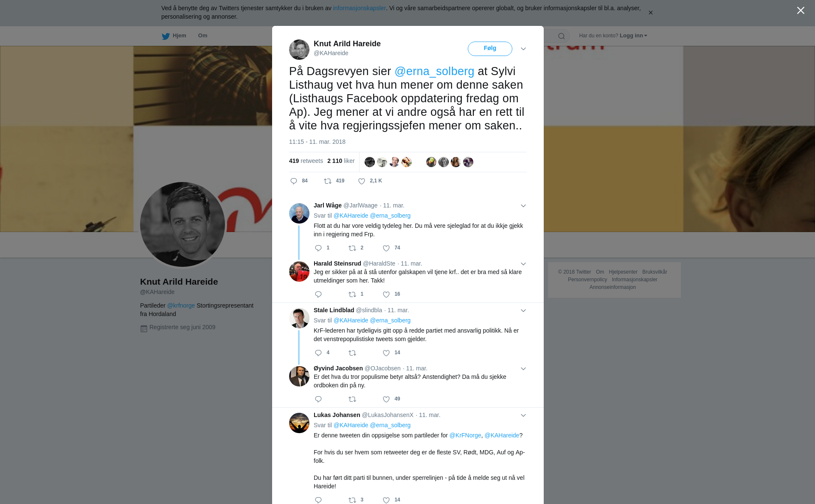The width and height of the screenshot is (815, 504).
Task: Click the reply icon under the main tweet
Action: 294,181
